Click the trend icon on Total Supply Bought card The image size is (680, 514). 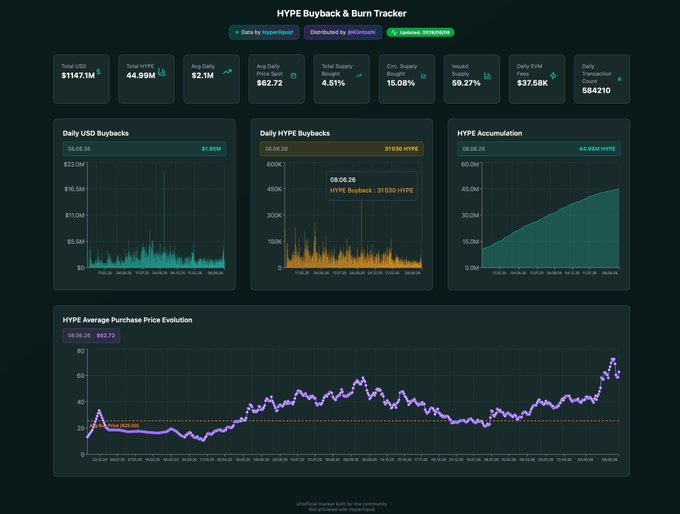click(359, 75)
